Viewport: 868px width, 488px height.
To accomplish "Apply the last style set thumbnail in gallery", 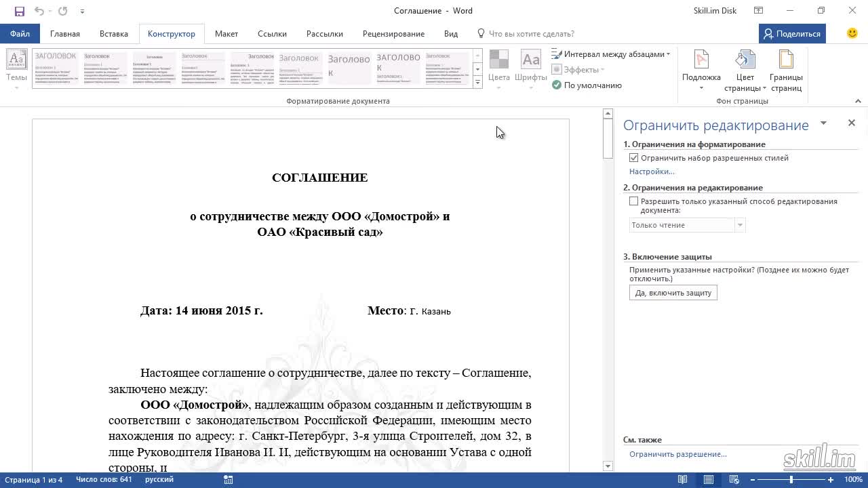I will [448, 68].
